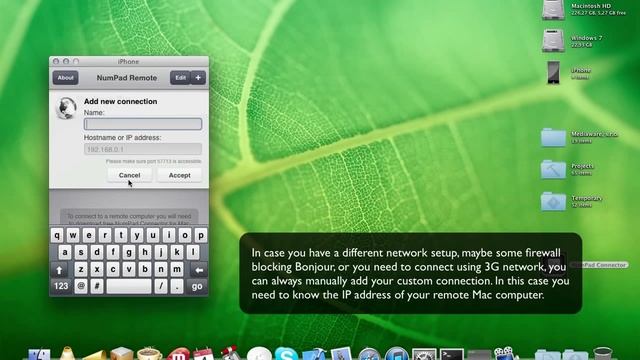Tap the backspace key on the keyboard
Viewport: 640px width, 360px height.
click(x=199, y=270)
